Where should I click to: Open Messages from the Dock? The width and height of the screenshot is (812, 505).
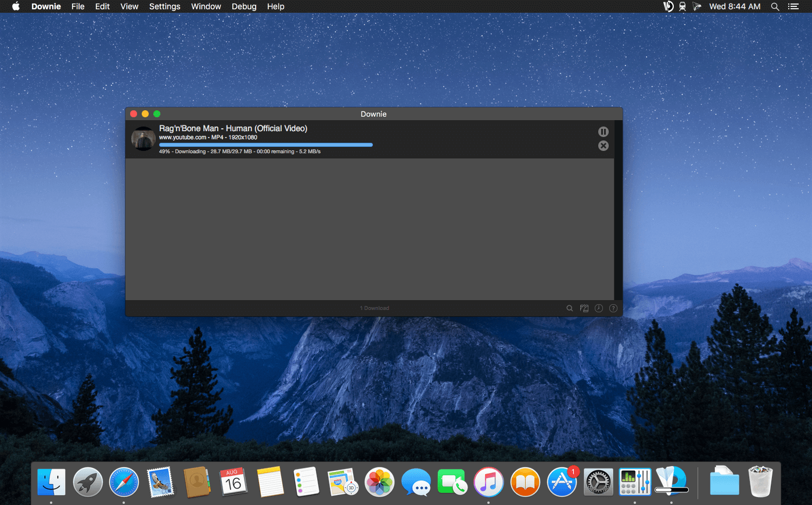[x=416, y=482]
